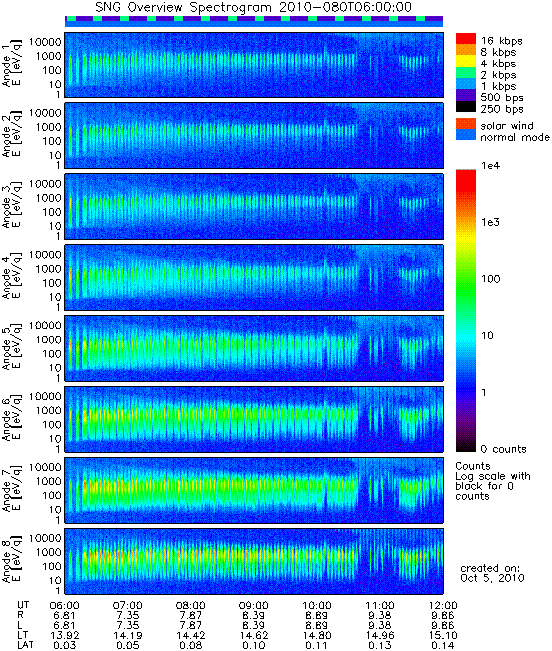Click the Anode 8 spectrogram panel
Viewport: 552px width, 651px height.
click(x=254, y=561)
